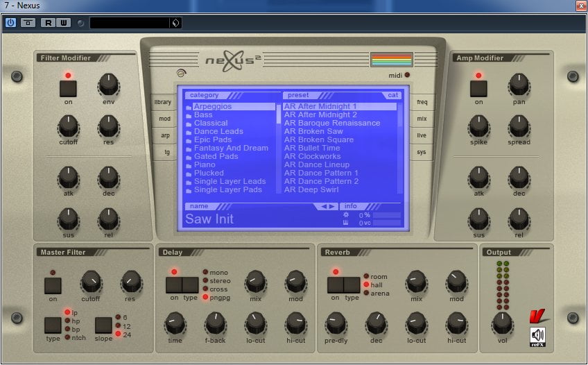Click the rainbow stripe display badge
This screenshot has height=365, width=588.
tap(392, 60)
